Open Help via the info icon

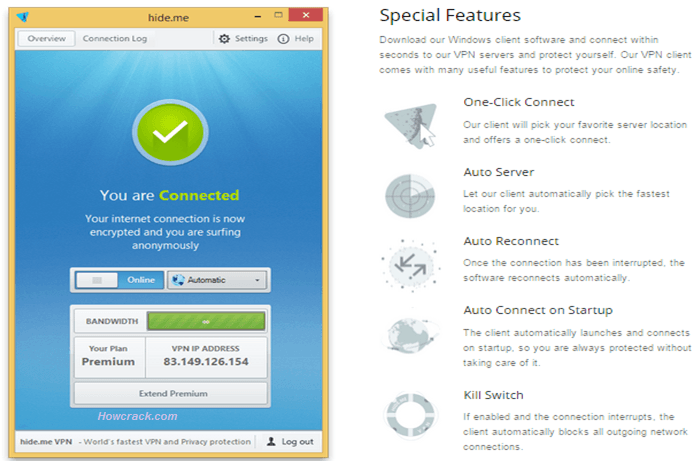click(283, 39)
